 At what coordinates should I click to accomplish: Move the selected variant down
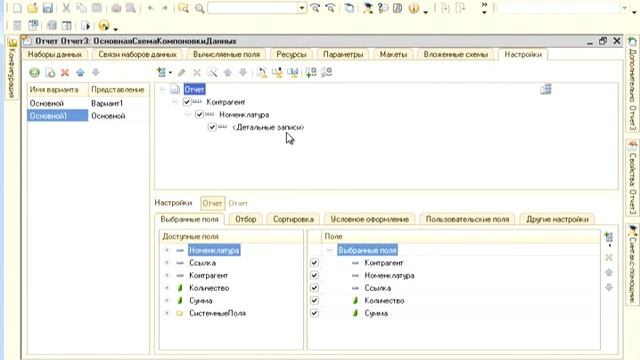96,73
